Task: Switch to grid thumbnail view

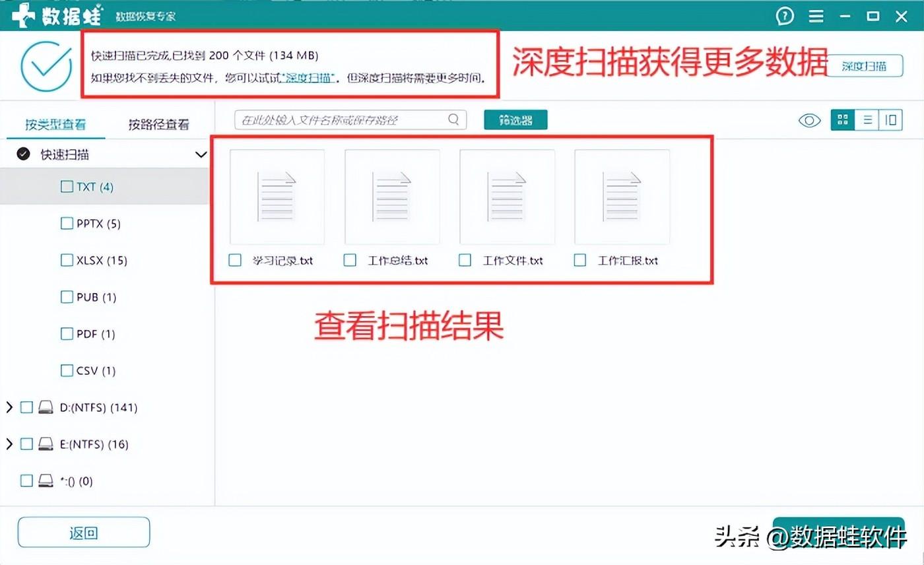Action: (842, 119)
